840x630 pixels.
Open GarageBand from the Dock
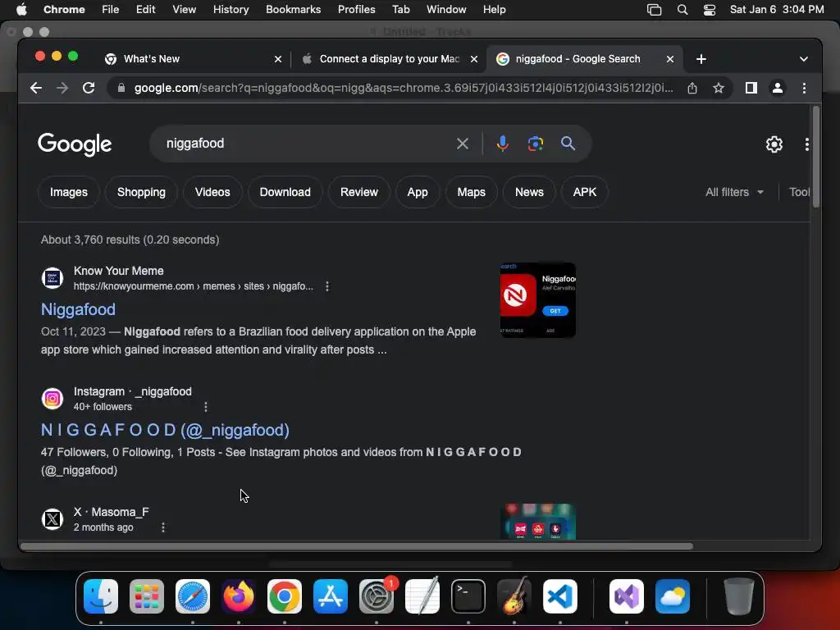click(x=514, y=596)
